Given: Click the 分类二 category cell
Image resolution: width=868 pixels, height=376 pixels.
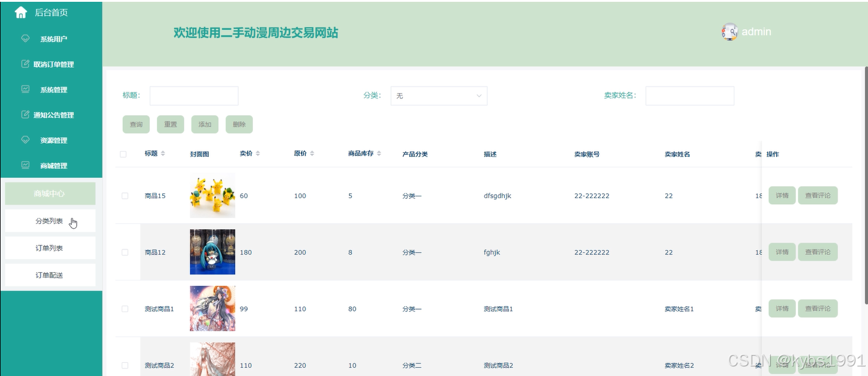Looking at the screenshot, I should click(412, 365).
